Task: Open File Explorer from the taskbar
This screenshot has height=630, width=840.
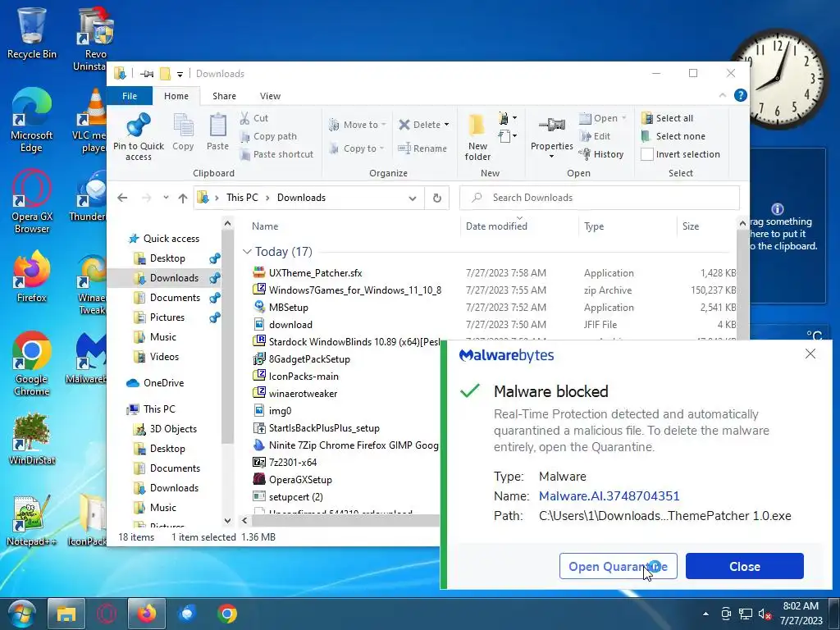Action: tap(66, 614)
